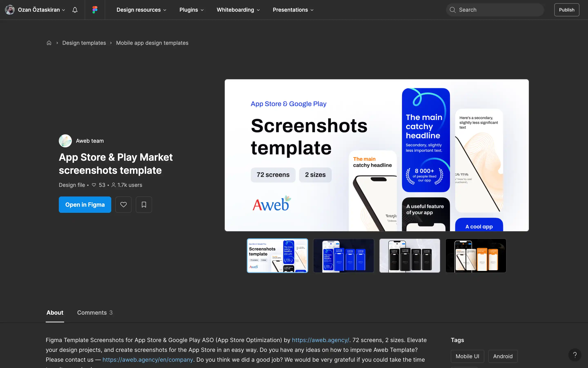
Task: Open Design templates breadcrumb link
Action: pos(84,43)
